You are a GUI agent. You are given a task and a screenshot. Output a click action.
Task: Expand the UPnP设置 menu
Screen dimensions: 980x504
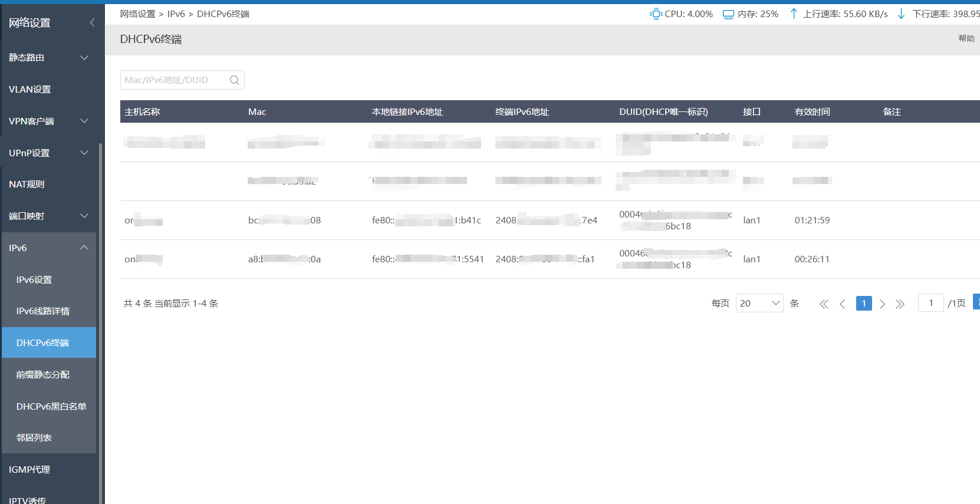click(x=84, y=153)
